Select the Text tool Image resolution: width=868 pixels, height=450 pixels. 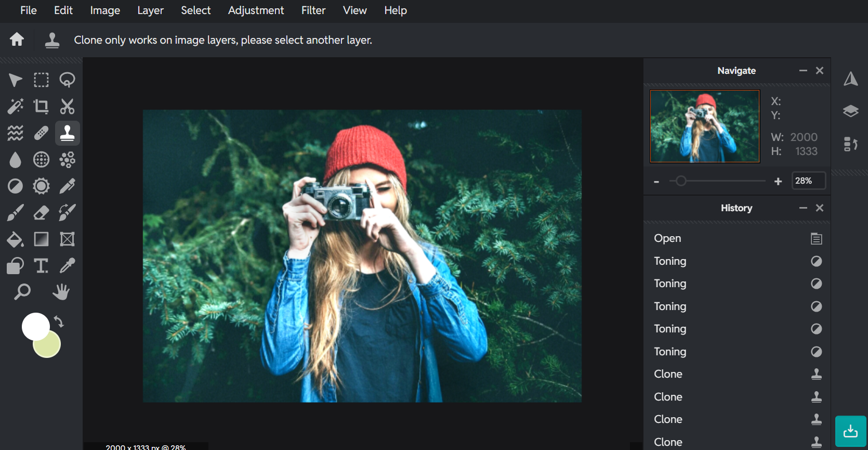click(x=41, y=266)
